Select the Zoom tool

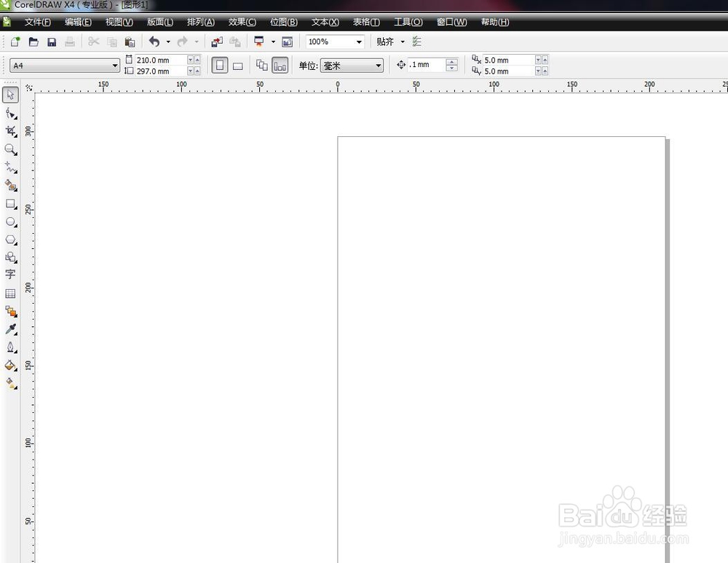(11, 149)
